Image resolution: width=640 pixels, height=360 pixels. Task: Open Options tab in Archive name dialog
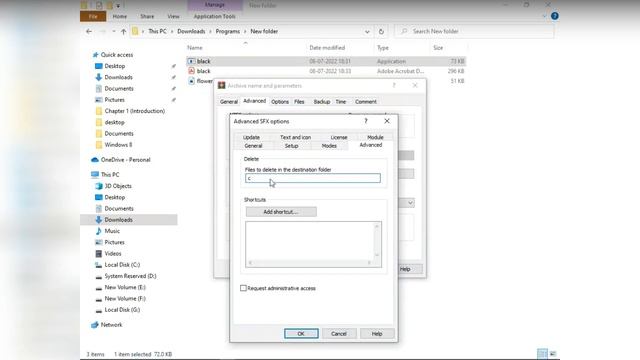point(280,102)
